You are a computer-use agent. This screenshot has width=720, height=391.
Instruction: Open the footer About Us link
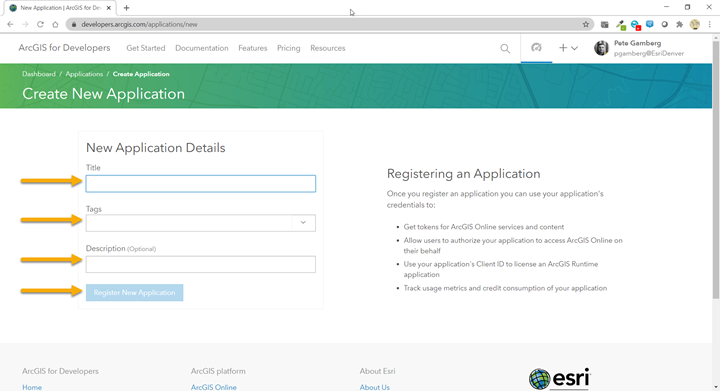(x=374, y=387)
